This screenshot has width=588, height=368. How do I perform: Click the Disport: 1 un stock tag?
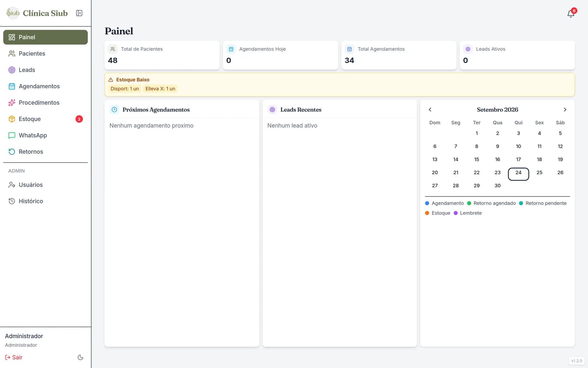click(x=125, y=89)
